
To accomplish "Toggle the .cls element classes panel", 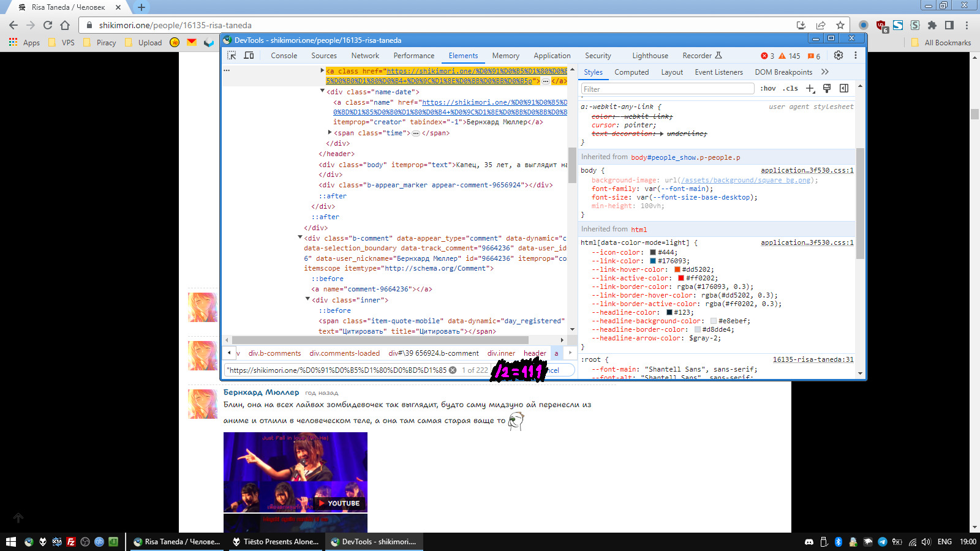I will [x=790, y=89].
